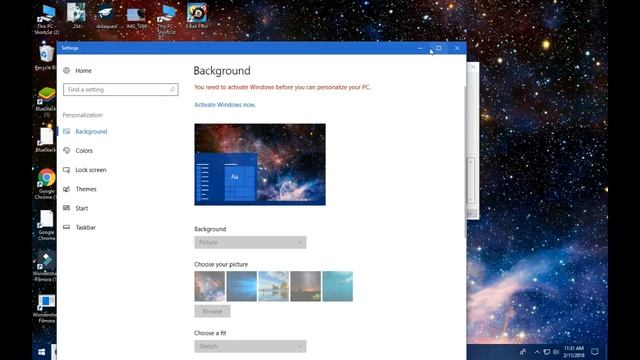Select the night sky tent picture thumbnail
The width and height of the screenshot is (640, 360).
point(306,287)
